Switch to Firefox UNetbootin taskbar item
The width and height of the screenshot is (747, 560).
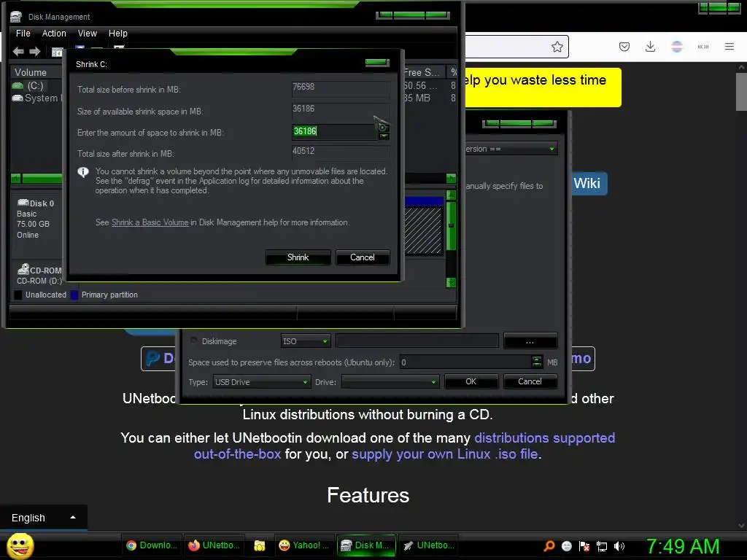tap(214, 545)
